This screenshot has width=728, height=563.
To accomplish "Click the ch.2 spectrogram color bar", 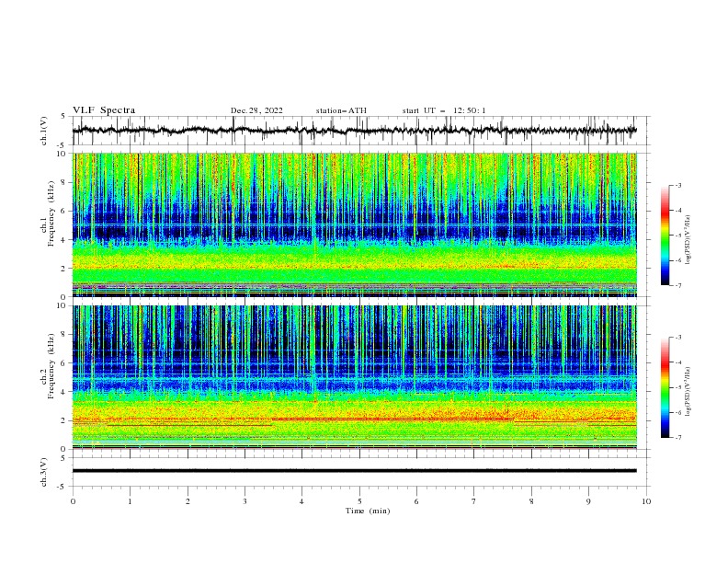I will pos(665,387).
